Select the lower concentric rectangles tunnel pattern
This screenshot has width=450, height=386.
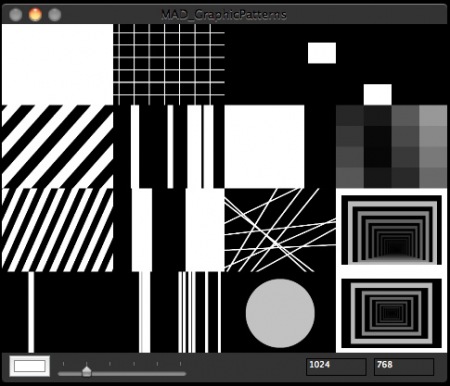click(391, 313)
